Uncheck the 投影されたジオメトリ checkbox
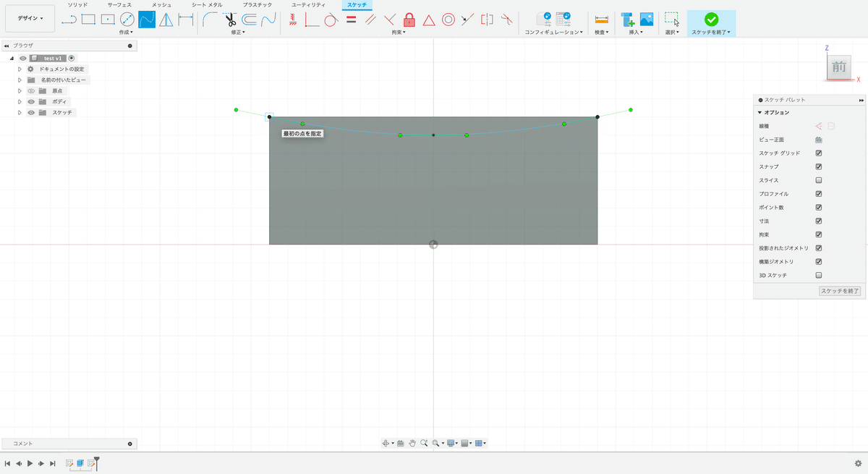 pos(819,248)
